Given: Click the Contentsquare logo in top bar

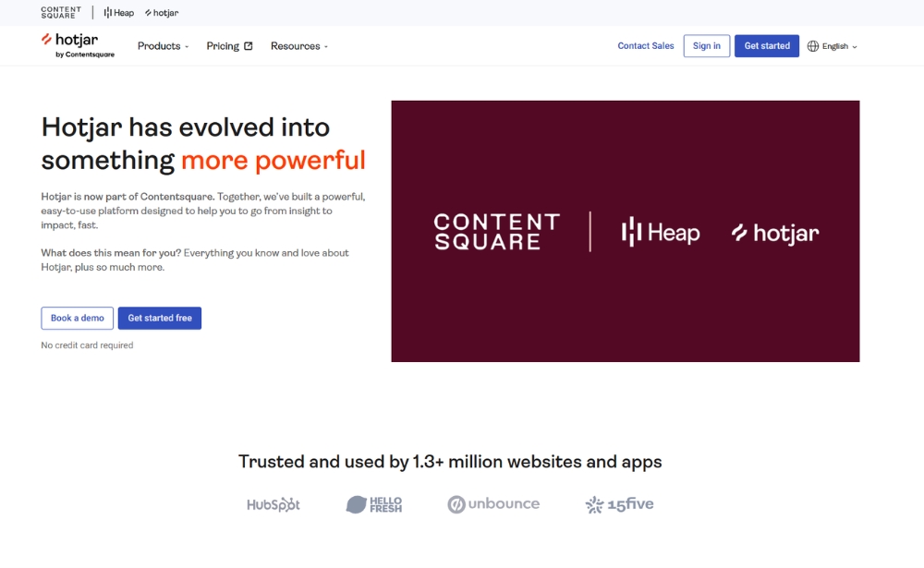Looking at the screenshot, I should [60, 12].
